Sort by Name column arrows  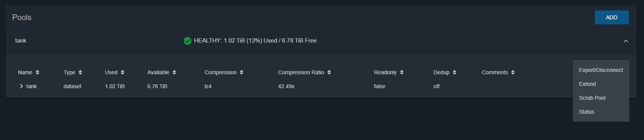[37, 72]
